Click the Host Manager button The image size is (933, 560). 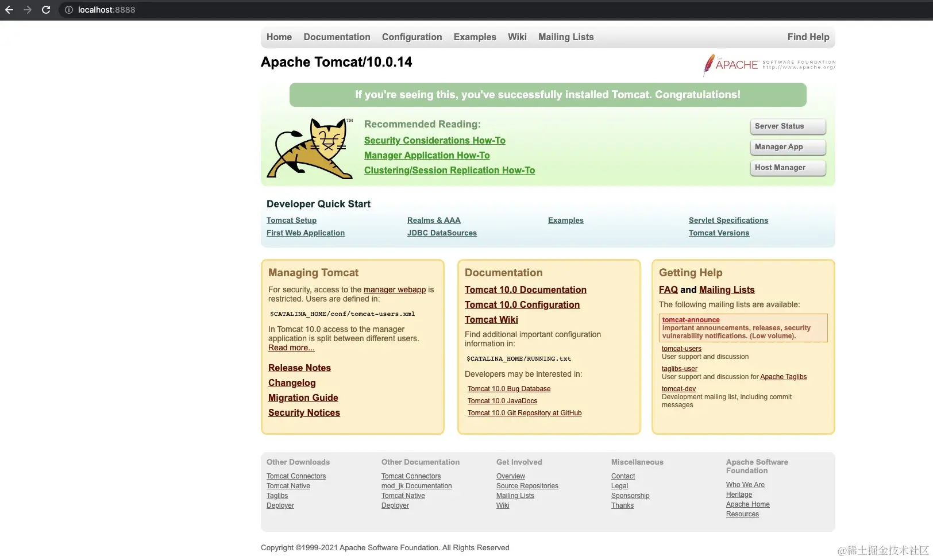[x=788, y=168]
